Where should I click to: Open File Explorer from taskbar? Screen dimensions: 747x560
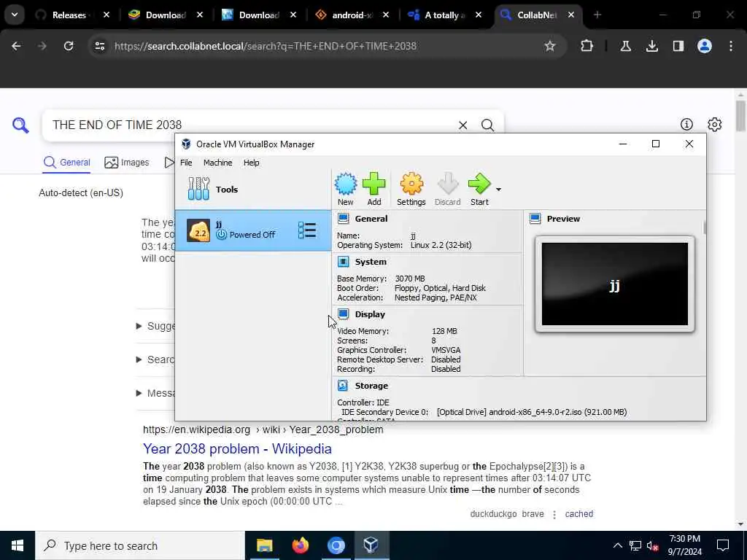pyautogui.click(x=264, y=545)
